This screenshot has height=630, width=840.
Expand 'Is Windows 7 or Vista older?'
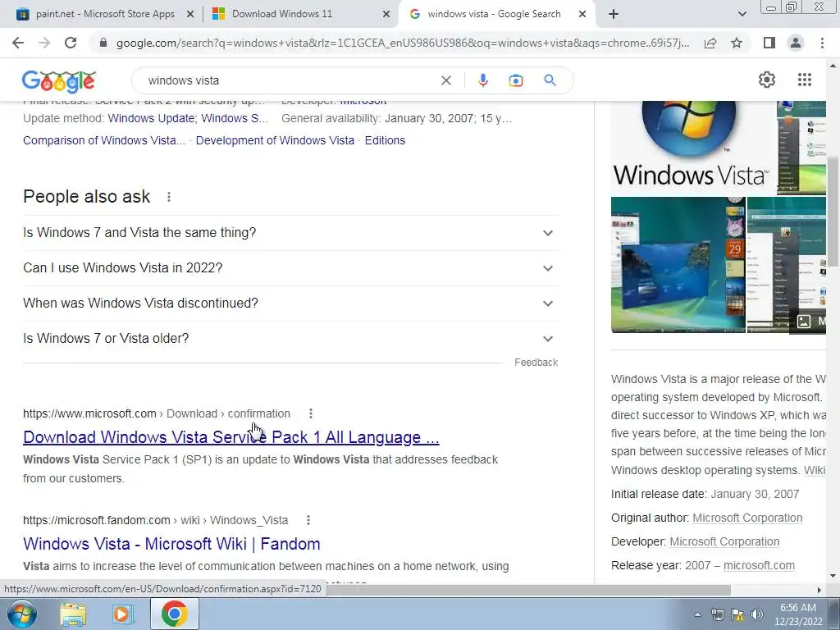click(290, 339)
